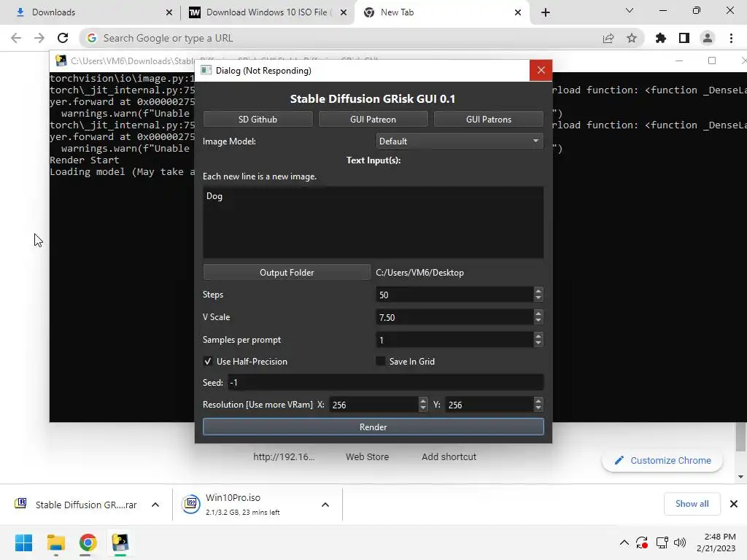Toggle the Chrome side panel
Image resolution: width=747 pixels, height=560 pixels.
684,38
